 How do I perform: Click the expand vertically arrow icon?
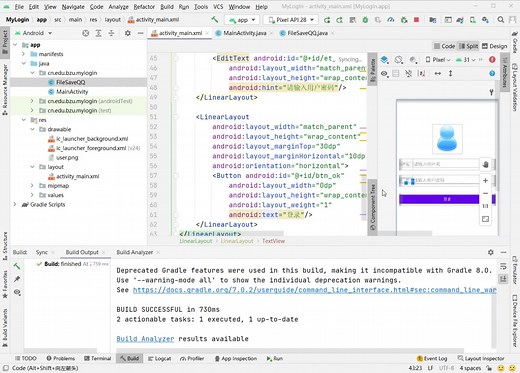[x=450, y=73]
